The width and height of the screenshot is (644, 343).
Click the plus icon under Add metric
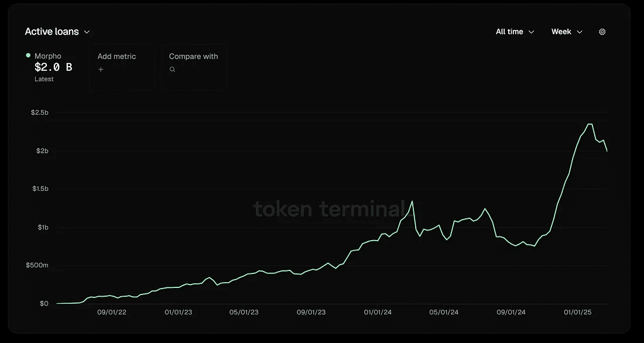tap(101, 69)
